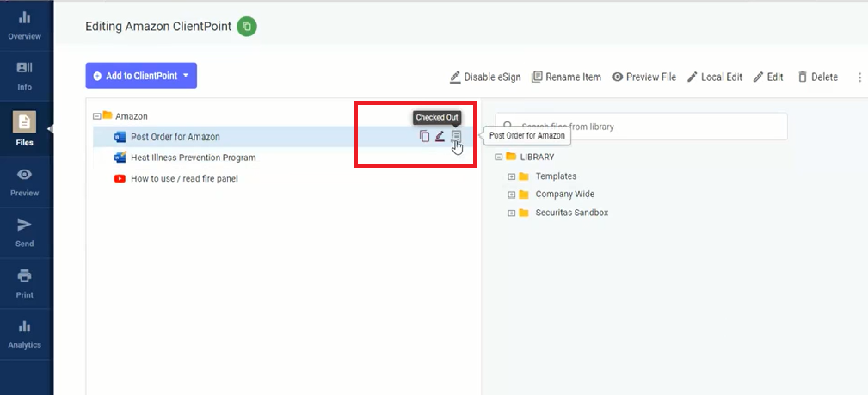Click Delete in toolbar
The image size is (868, 396).
pos(817,77)
